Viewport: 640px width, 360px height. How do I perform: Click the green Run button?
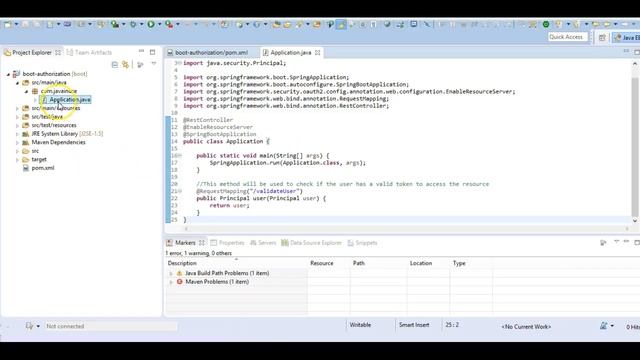click(x=151, y=24)
